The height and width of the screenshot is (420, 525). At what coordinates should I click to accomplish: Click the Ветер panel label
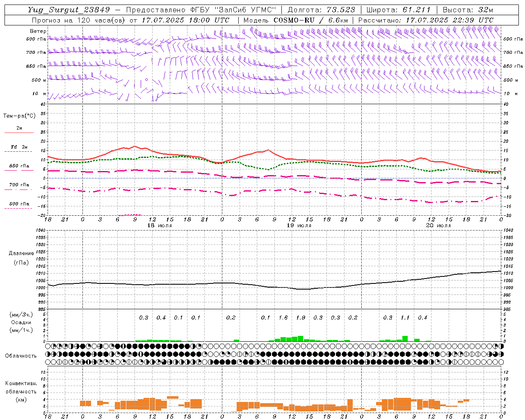coord(38,31)
